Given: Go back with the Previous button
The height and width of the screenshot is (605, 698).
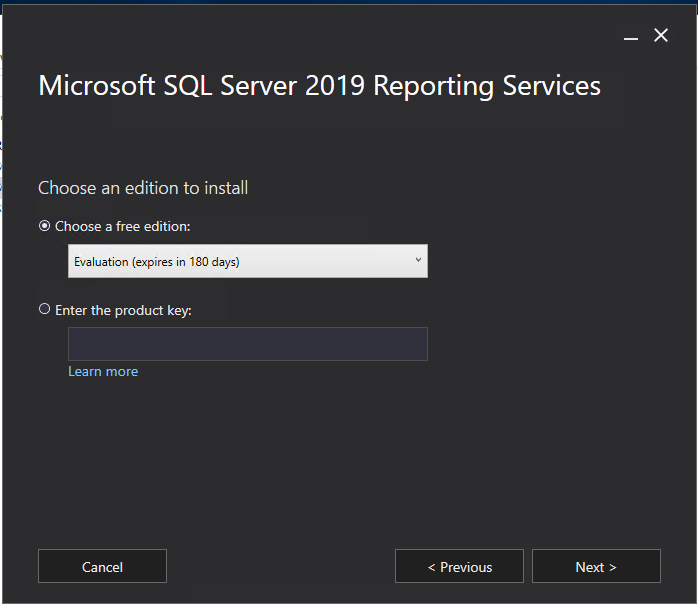Looking at the screenshot, I should tap(459, 566).
